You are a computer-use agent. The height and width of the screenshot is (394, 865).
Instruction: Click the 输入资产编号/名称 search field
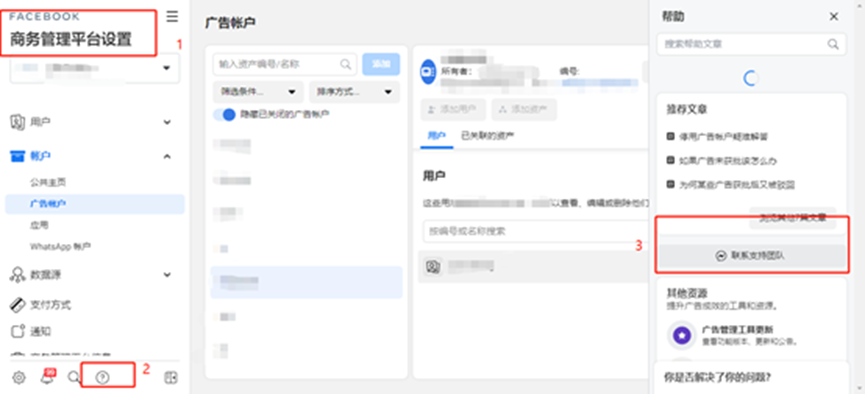(285, 64)
